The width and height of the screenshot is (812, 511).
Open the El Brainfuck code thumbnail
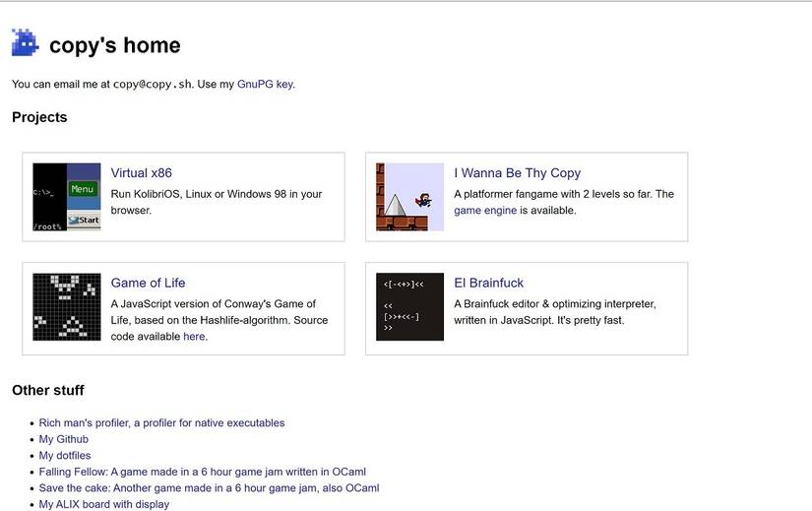pyautogui.click(x=409, y=307)
